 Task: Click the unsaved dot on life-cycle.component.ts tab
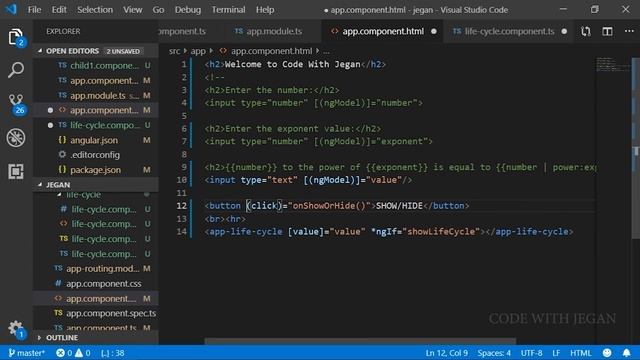(x=564, y=31)
